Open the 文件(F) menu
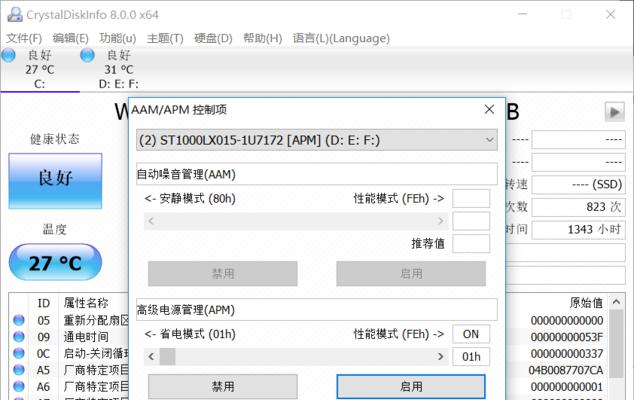Viewport: 634px width, 400px height. pos(24,38)
